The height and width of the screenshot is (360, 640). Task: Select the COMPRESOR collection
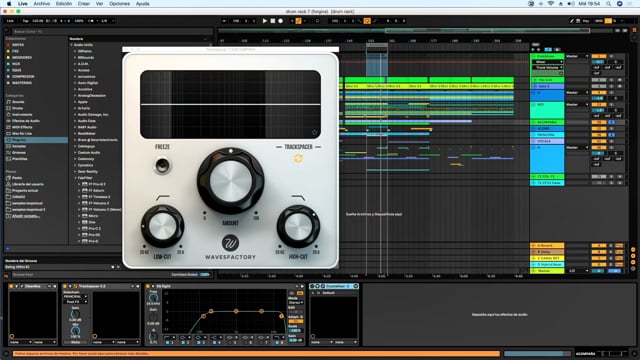[x=23, y=76]
